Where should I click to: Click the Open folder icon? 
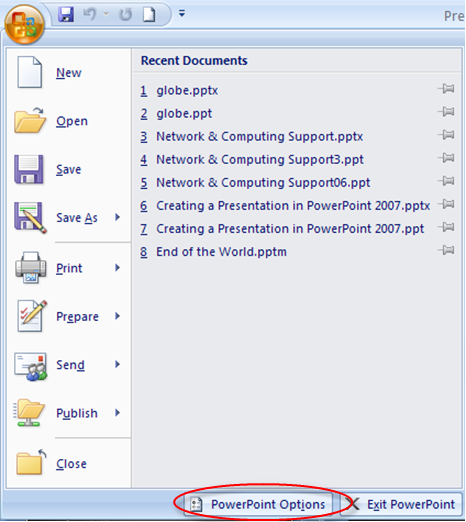pos(30,120)
